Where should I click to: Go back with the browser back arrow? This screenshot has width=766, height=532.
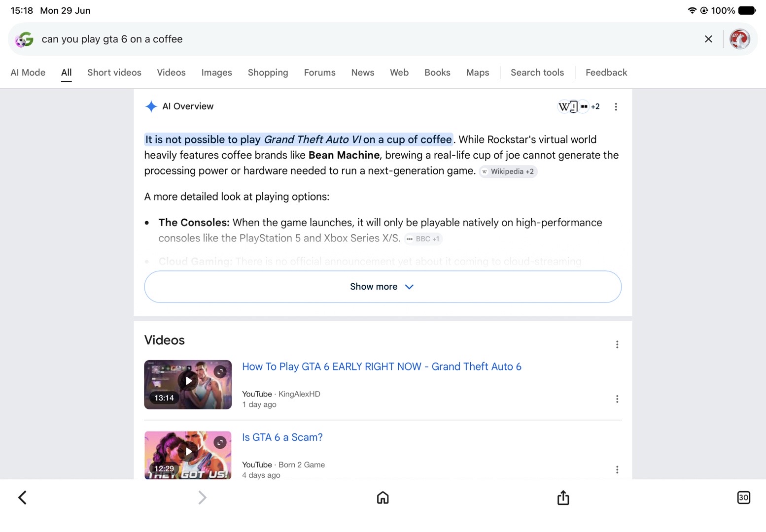point(22,498)
